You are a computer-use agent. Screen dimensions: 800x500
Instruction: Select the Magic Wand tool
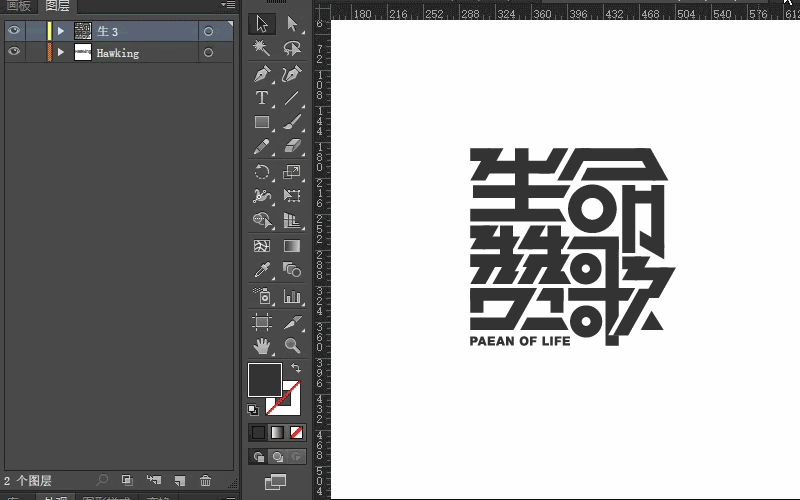262,48
